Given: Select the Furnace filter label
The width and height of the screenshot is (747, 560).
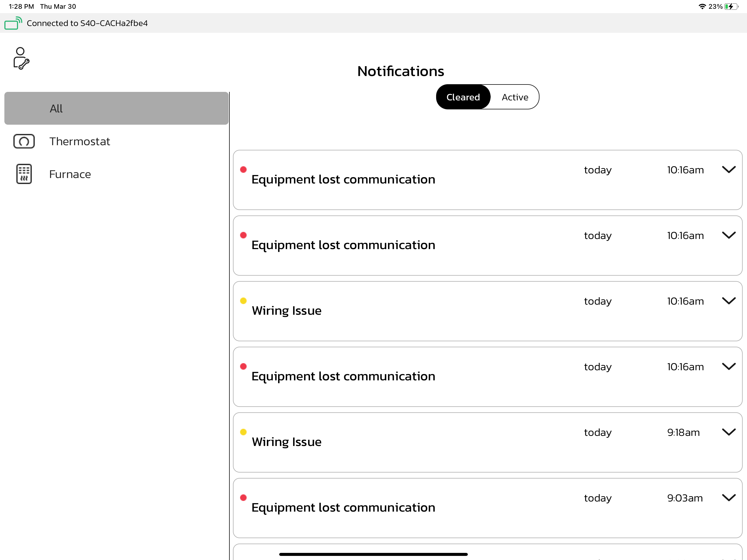Looking at the screenshot, I should click(70, 174).
